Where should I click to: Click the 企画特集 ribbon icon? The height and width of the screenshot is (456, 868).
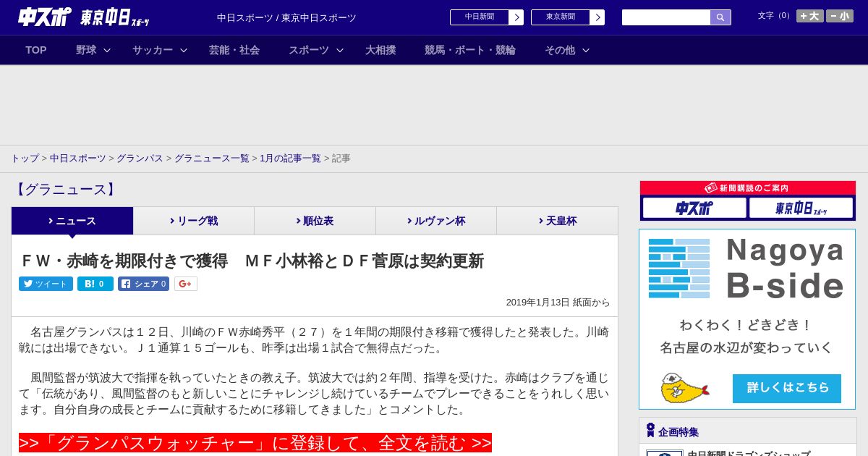650,431
